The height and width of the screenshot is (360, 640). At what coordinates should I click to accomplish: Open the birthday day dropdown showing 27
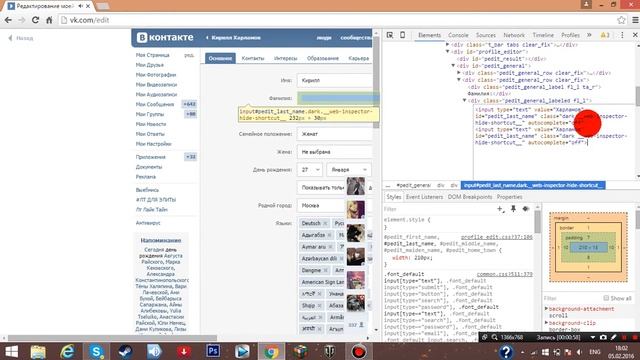click(x=310, y=169)
